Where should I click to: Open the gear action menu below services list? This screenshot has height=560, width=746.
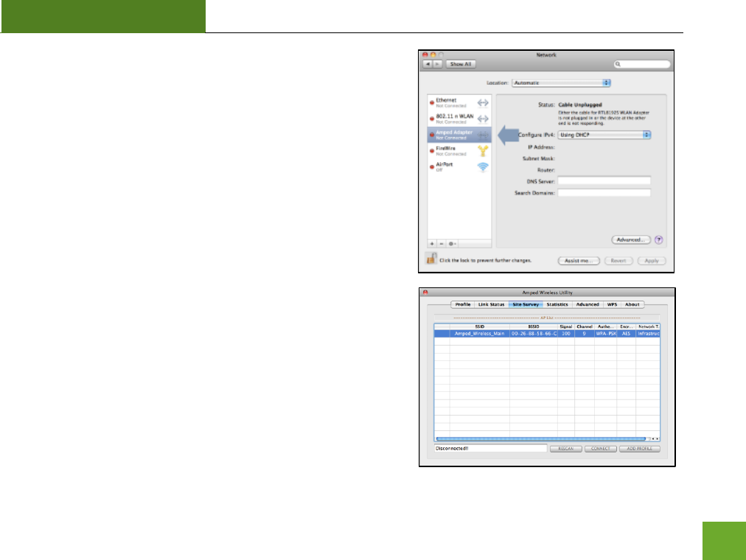(451, 243)
